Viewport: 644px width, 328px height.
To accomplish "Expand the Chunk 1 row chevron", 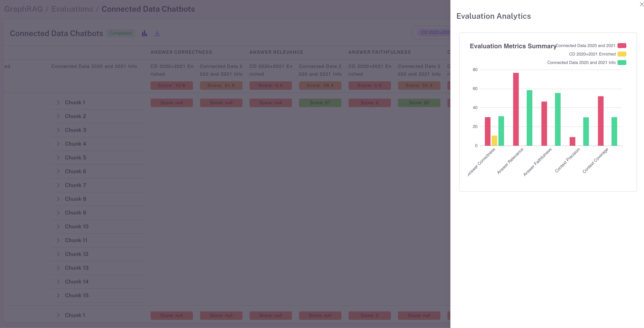I will 58,102.
